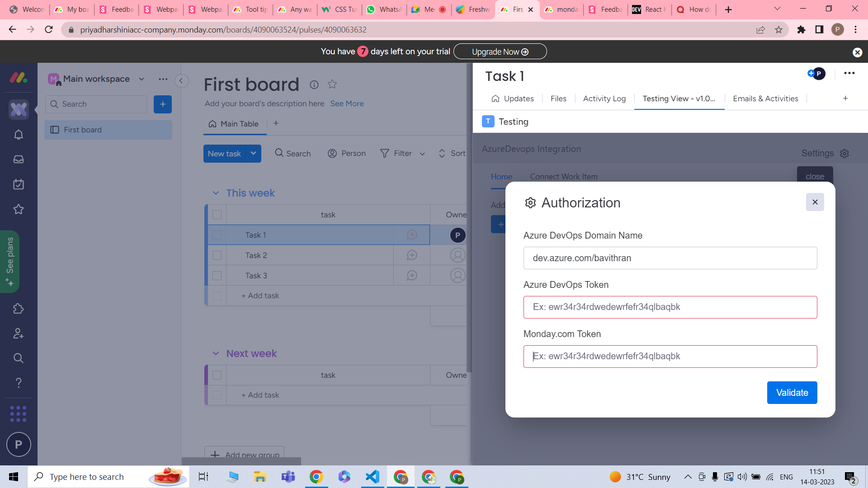Open profile avatar P in sidebar
This screenshot has height=488, width=868.
[x=19, y=445]
